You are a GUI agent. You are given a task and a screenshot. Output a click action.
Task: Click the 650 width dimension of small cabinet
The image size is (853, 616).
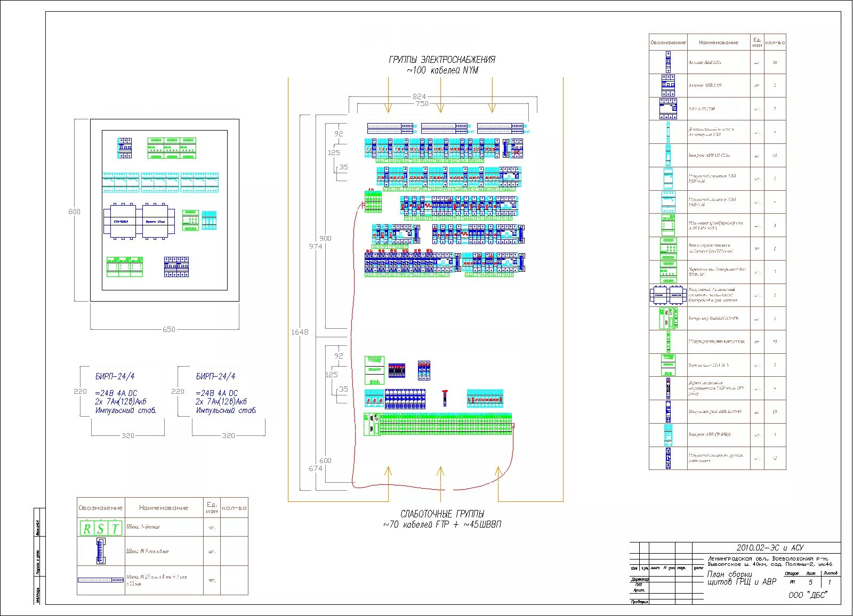(169, 329)
